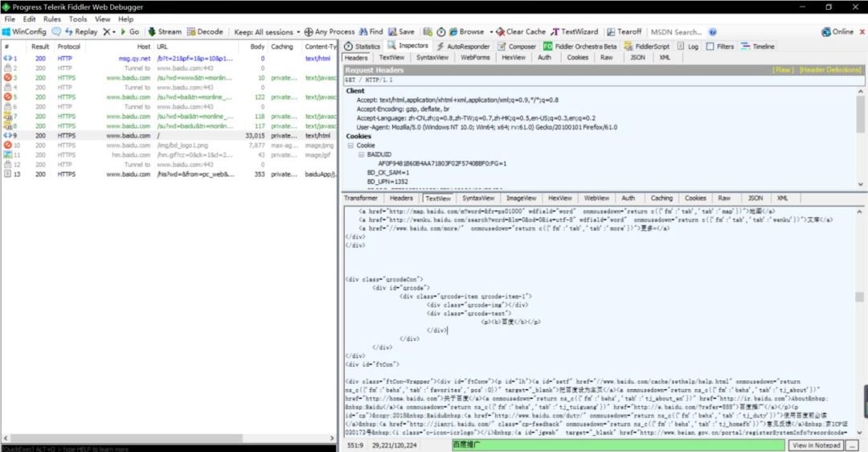Screen dimensions: 868x452
Task: Toggle Decode option in toolbar
Action: (205, 31)
